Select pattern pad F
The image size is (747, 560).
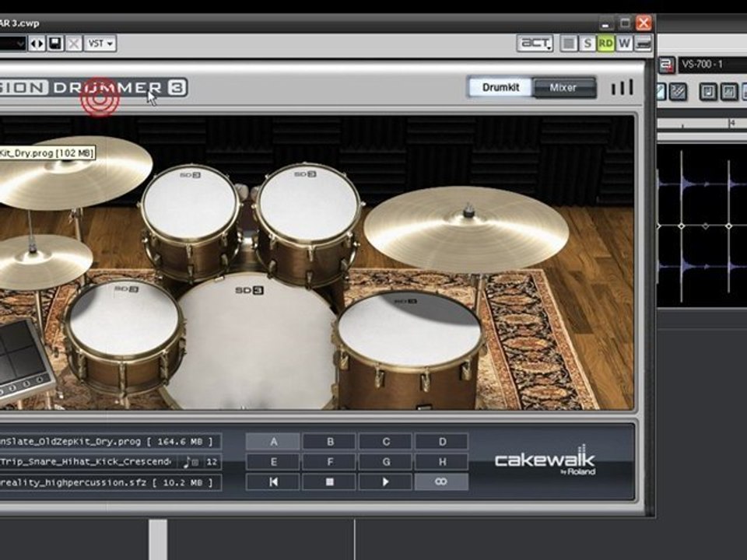330,462
